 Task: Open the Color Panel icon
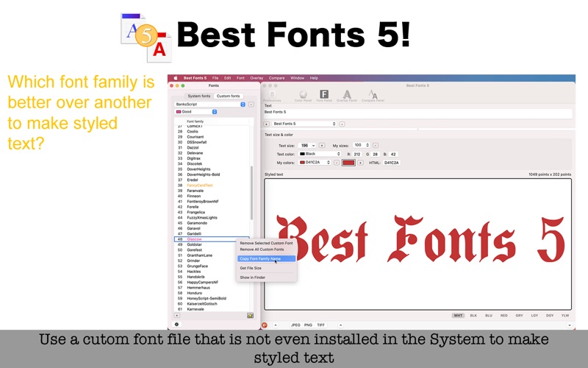click(303, 95)
